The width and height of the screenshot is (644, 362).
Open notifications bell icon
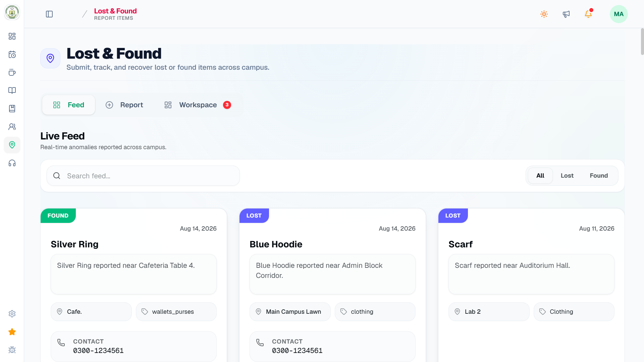pos(588,14)
